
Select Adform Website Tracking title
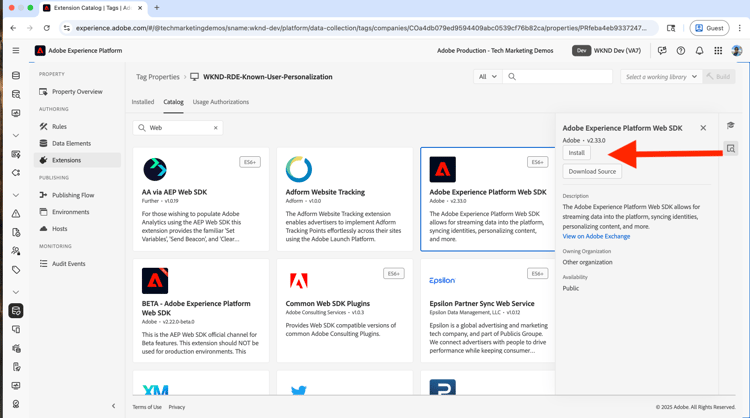click(325, 192)
